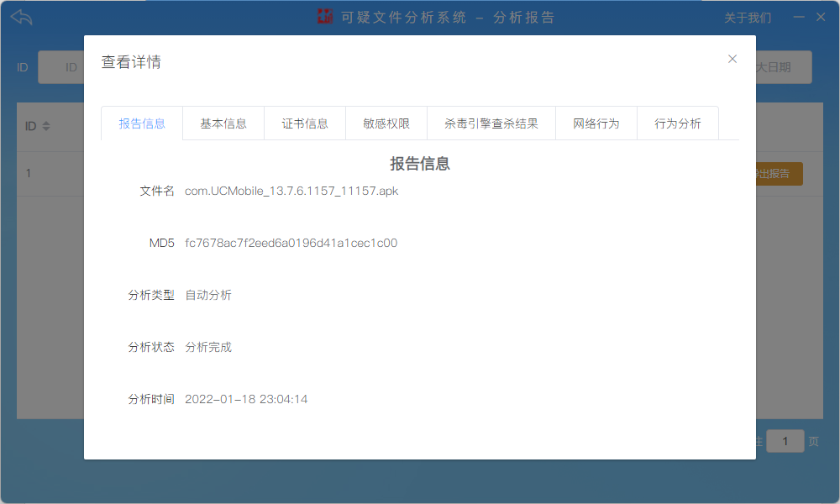Close the 查看详情 dialog
This screenshot has width=840, height=504.
732,59
